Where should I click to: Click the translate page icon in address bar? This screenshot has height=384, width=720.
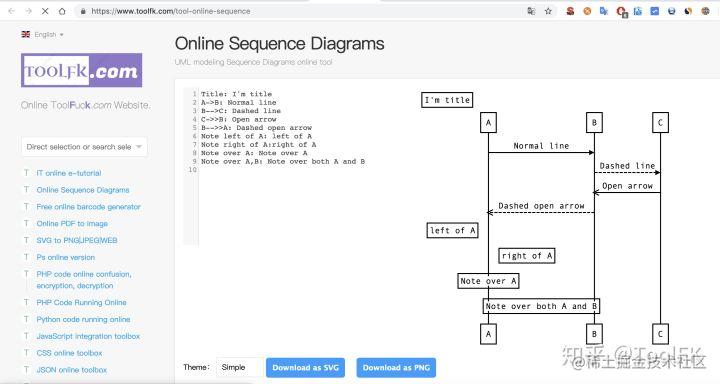(x=531, y=11)
